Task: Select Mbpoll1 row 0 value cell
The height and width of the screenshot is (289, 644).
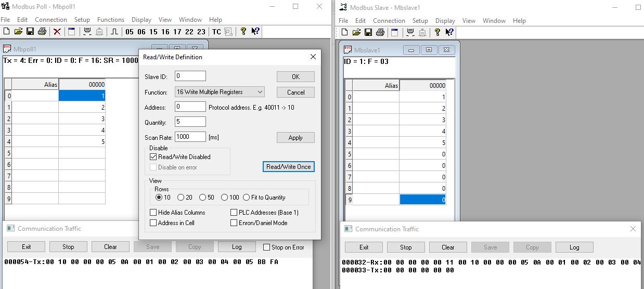Action: pos(82,96)
